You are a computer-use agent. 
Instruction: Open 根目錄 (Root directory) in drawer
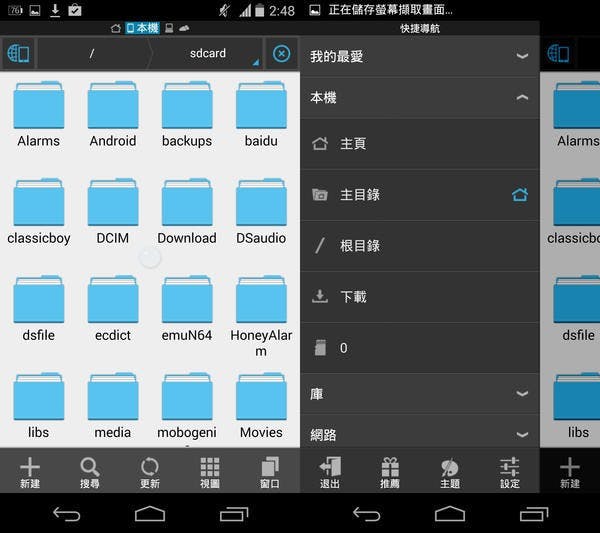pyautogui.click(x=420, y=246)
